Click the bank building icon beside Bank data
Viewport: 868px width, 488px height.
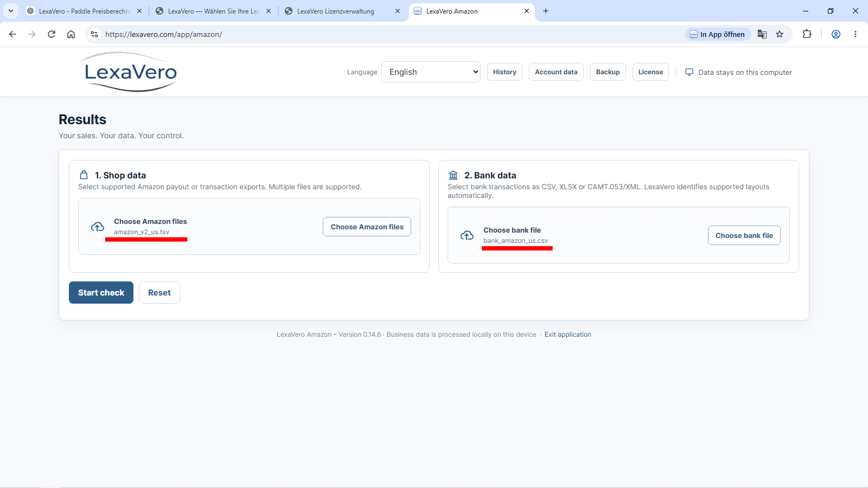[454, 175]
